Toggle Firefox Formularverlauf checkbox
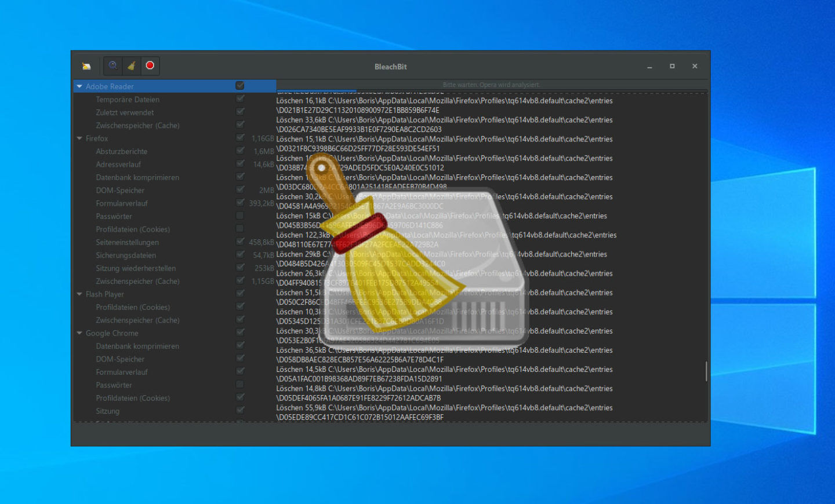The width and height of the screenshot is (835, 504). 240,203
